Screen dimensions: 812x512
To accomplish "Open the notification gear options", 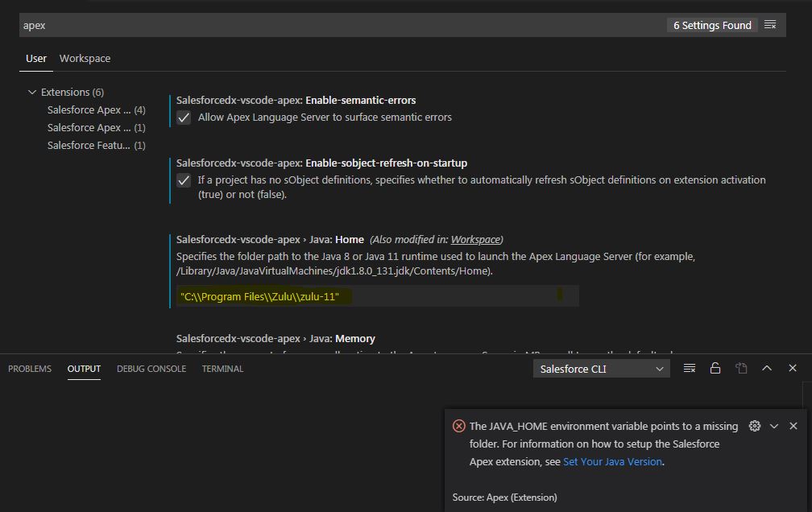I will [755, 426].
